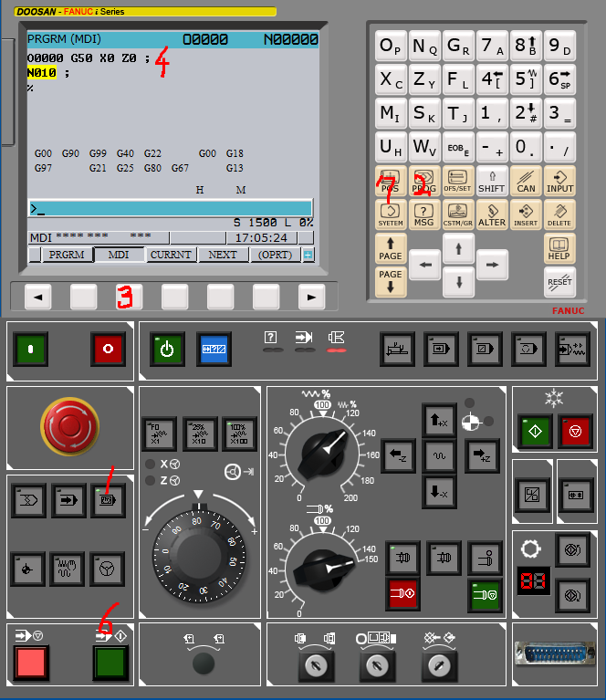Start the program with green cycle start
The image size is (606, 700).
[x=110, y=663]
